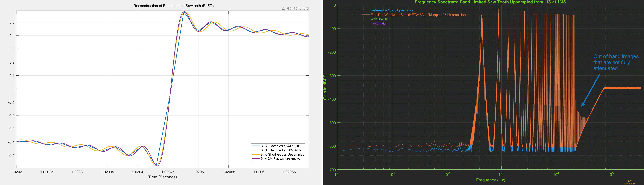
Task: Toggle Sinc-Short-Gauss Upsampled legend entry
Action: [282, 155]
